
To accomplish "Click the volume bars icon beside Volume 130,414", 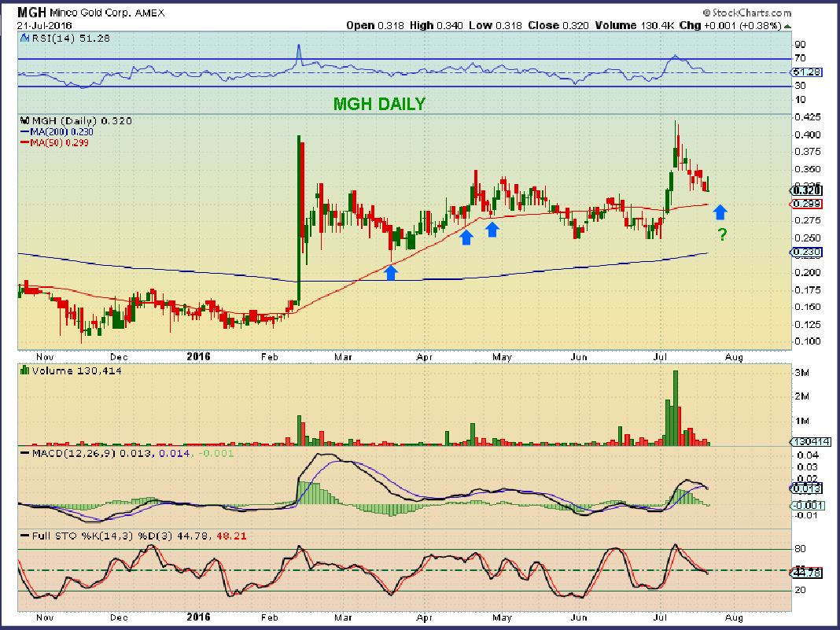I will [x=24, y=370].
